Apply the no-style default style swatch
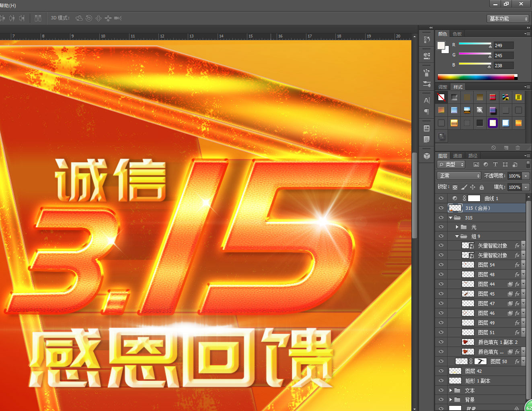Viewport: 532px width, 411px height. click(x=441, y=97)
